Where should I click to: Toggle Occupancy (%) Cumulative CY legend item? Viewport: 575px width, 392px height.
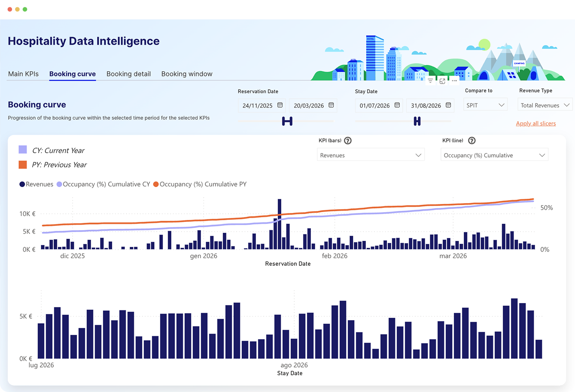103,184
